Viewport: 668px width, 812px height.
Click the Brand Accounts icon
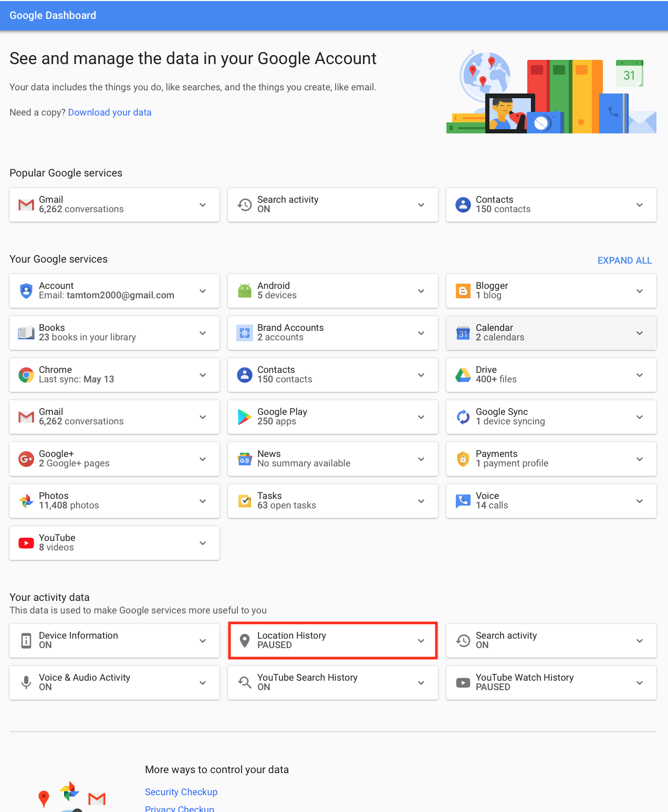click(x=245, y=333)
